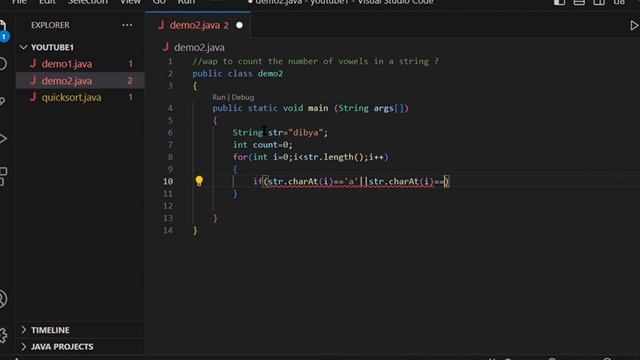Viewport: 640px width, 360px height.
Task: Open the Run menu
Action: (x=186, y=2)
